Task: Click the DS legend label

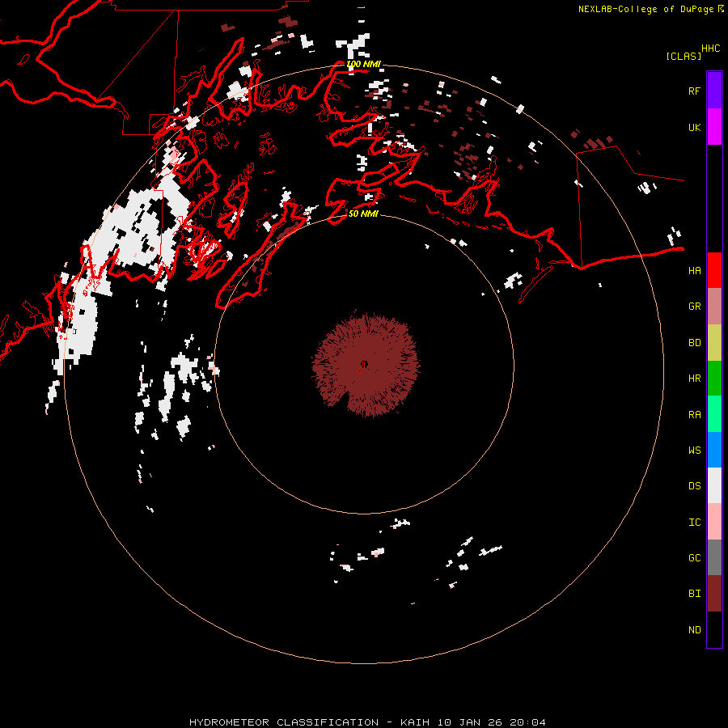Action: click(694, 486)
